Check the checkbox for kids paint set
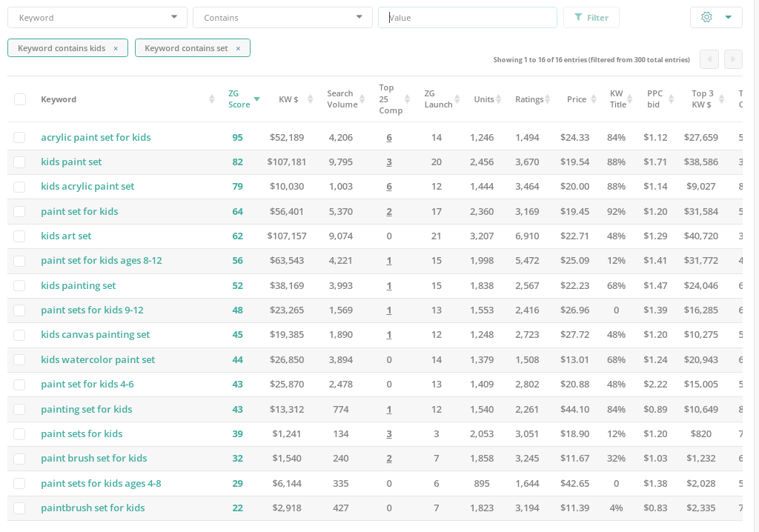759x532 pixels. [x=20, y=162]
